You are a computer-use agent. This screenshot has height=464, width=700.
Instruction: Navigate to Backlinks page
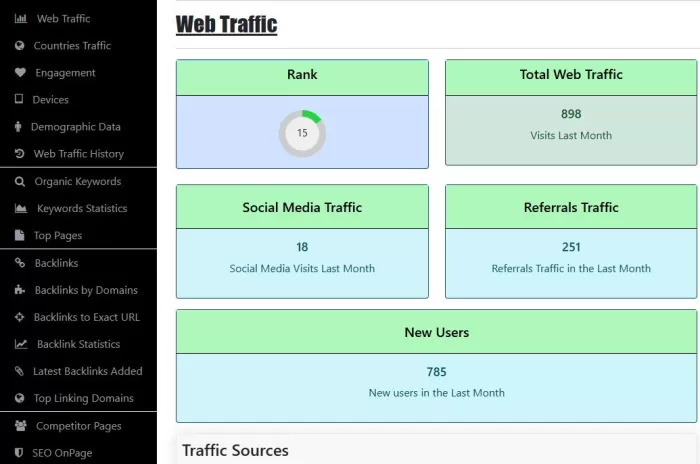pyautogui.click(x=56, y=263)
